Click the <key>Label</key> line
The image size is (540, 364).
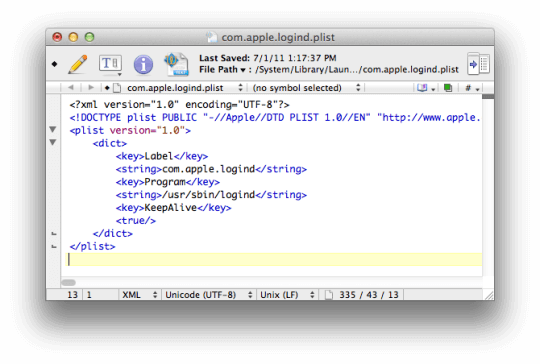pyautogui.click(x=162, y=156)
